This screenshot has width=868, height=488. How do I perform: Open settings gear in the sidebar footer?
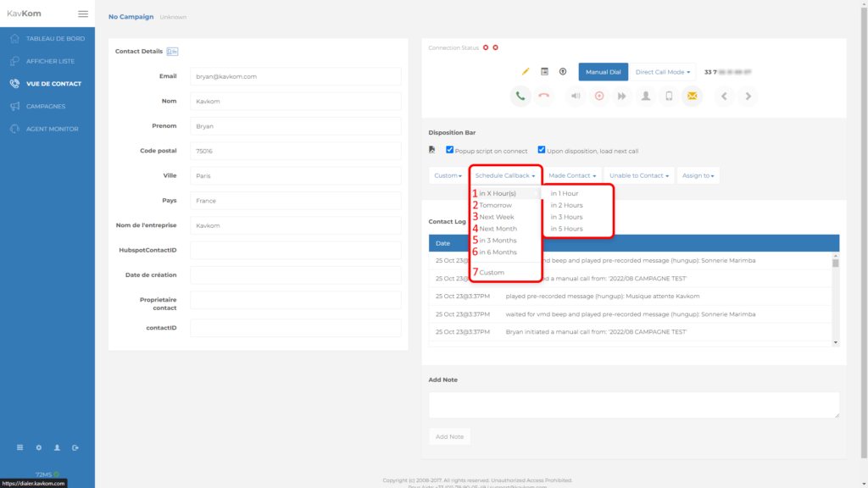38,447
